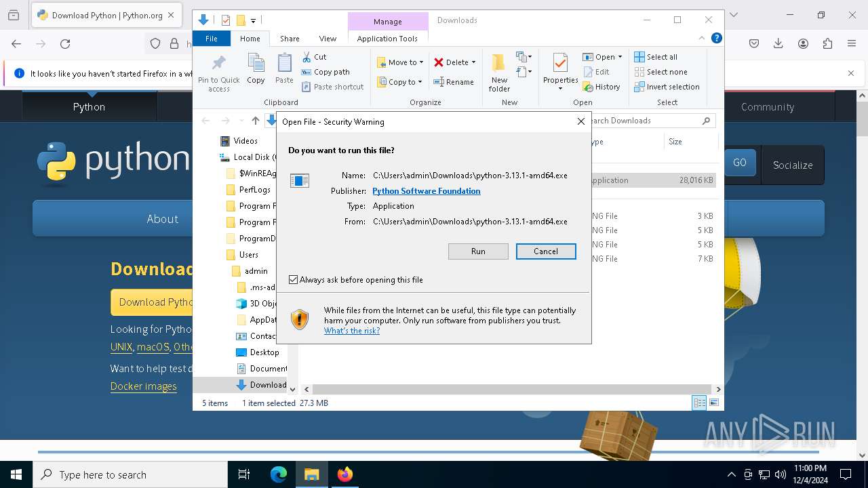Screen dimensions: 868x488
Task: Click the GO button on Python site
Action: (740, 163)
